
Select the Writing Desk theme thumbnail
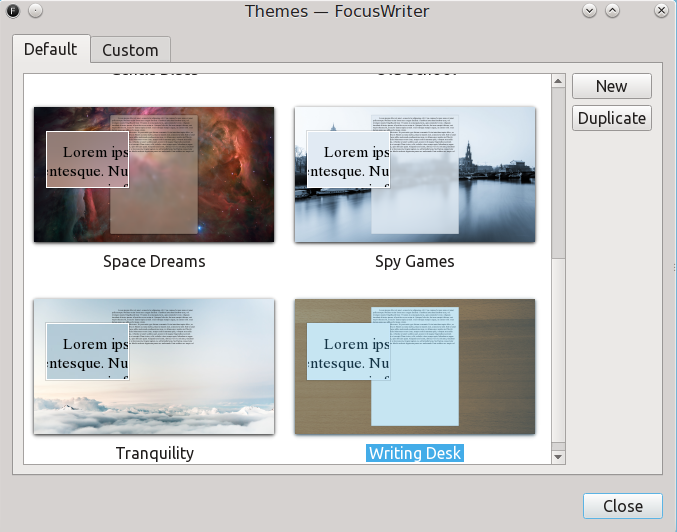pos(415,366)
